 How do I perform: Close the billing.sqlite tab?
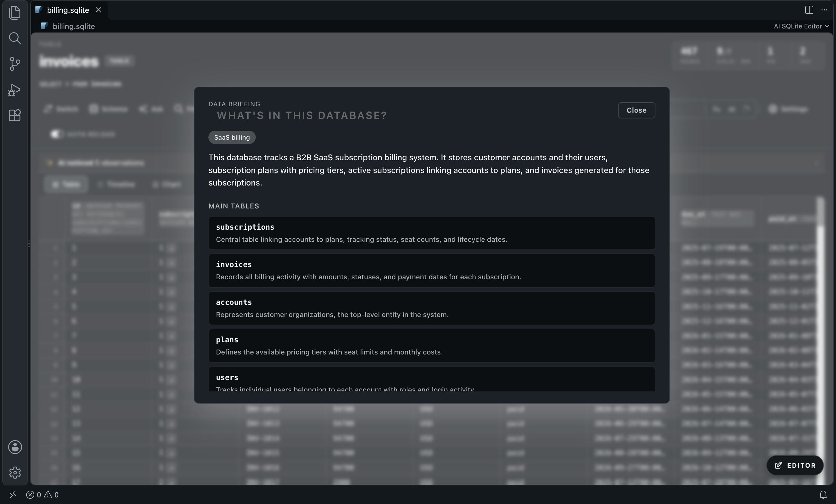point(98,10)
